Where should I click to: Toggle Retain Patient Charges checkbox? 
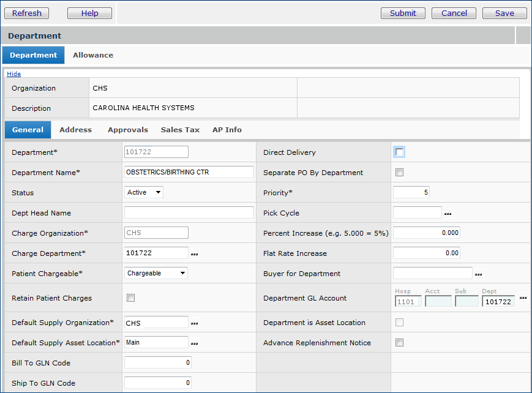pos(130,298)
